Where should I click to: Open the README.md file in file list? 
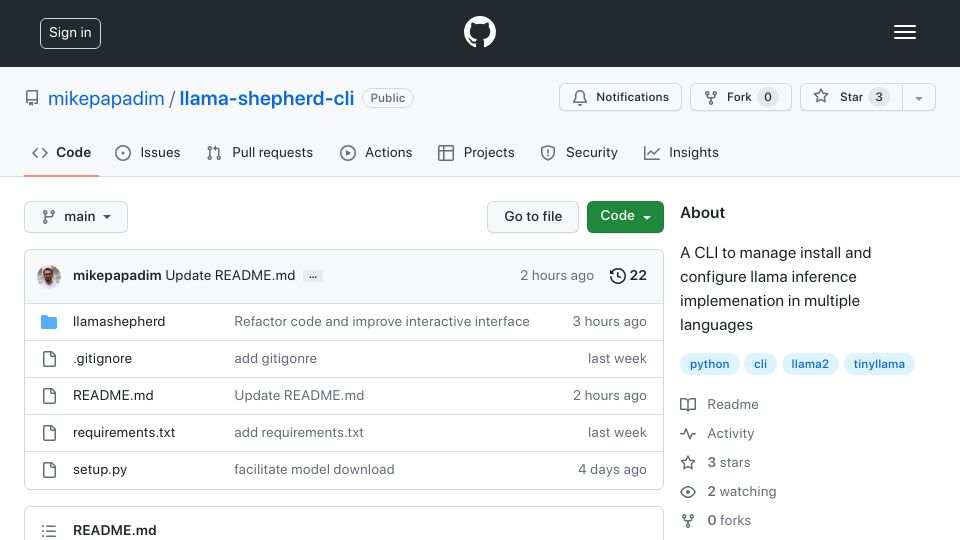coord(113,396)
